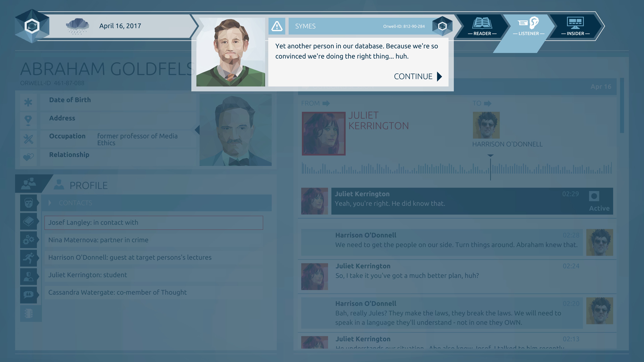
Task: Click the collapse arrow beside Abraham's portrait
Action: pos(197,130)
